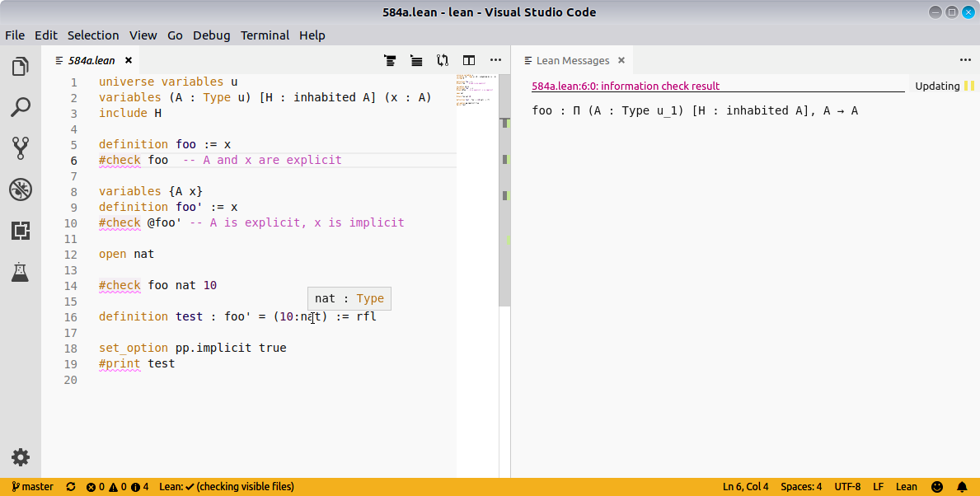This screenshot has height=496, width=980.
Task: Select the Spaces: 4 indentation picker
Action: (801, 487)
